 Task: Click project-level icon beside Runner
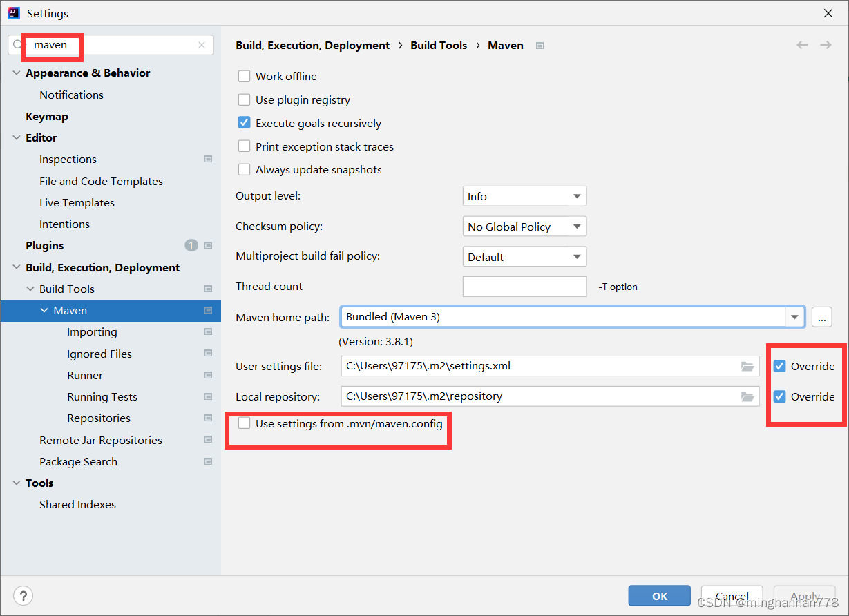point(208,375)
